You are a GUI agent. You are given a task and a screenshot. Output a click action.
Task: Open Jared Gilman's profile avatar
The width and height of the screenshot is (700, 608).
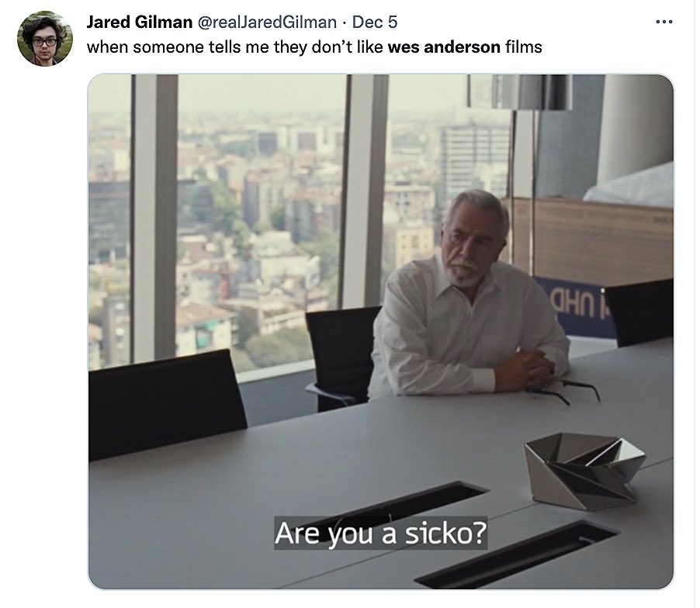point(45,39)
